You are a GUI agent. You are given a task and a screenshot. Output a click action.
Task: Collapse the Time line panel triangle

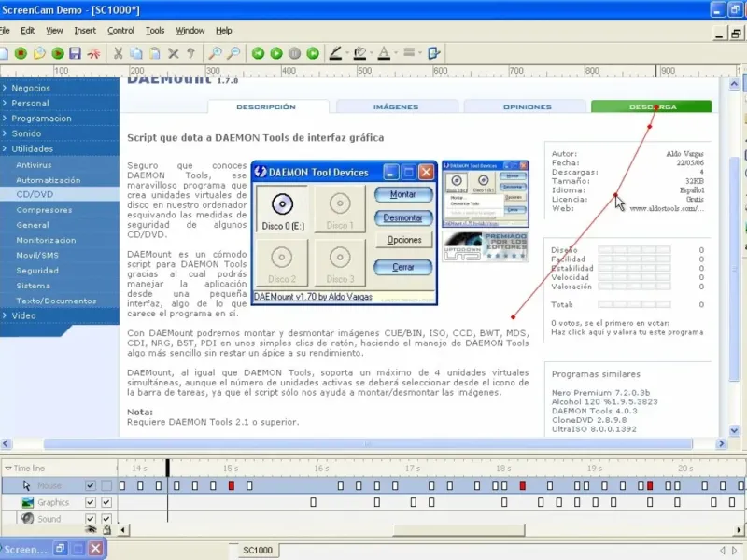pos(7,469)
